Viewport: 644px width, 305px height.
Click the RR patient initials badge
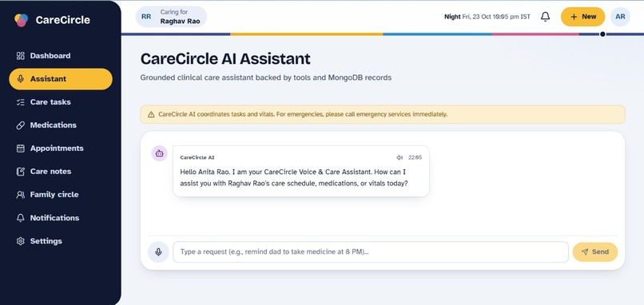[x=146, y=17]
